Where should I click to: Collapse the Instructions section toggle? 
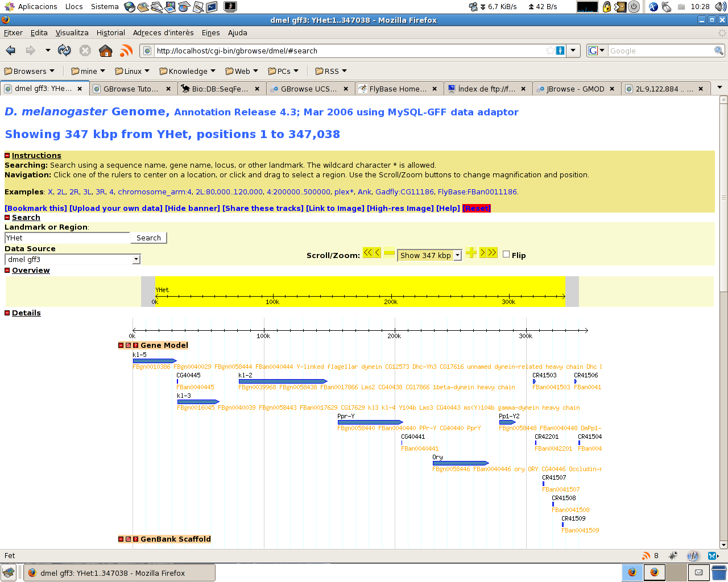pos(7,156)
